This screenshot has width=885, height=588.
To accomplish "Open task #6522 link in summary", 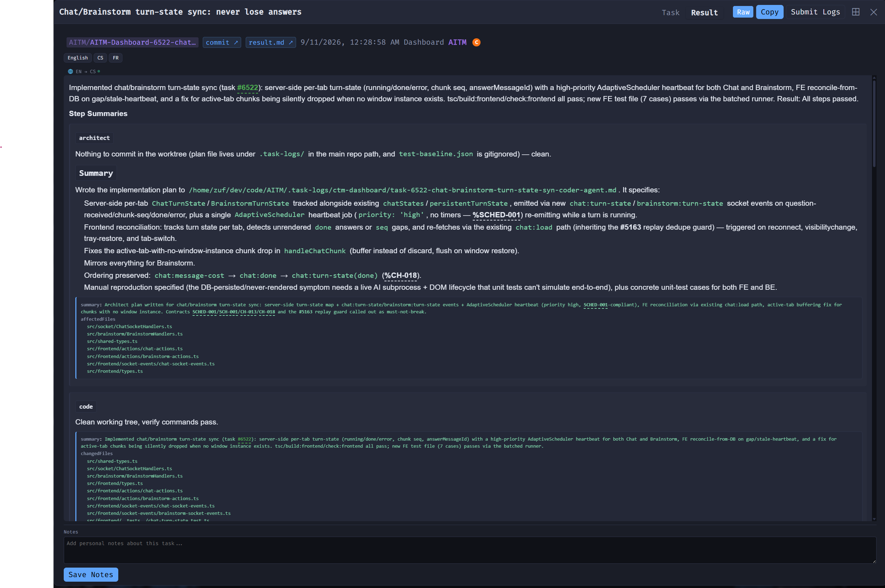I will [x=247, y=87].
